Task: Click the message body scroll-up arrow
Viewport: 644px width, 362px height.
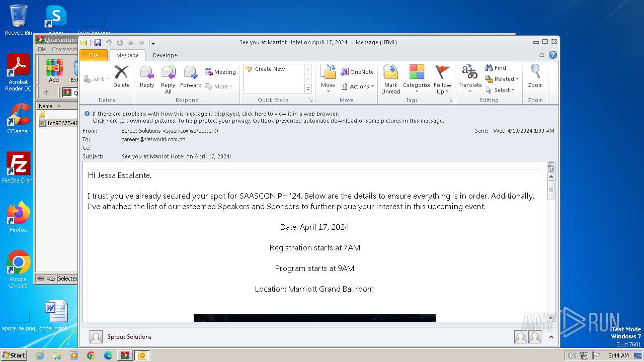Action: click(551, 176)
